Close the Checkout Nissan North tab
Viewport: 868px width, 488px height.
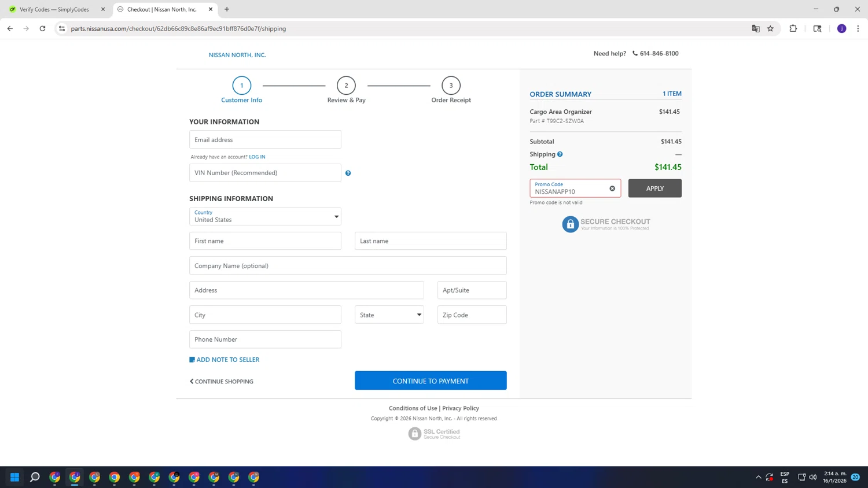pyautogui.click(x=211, y=9)
